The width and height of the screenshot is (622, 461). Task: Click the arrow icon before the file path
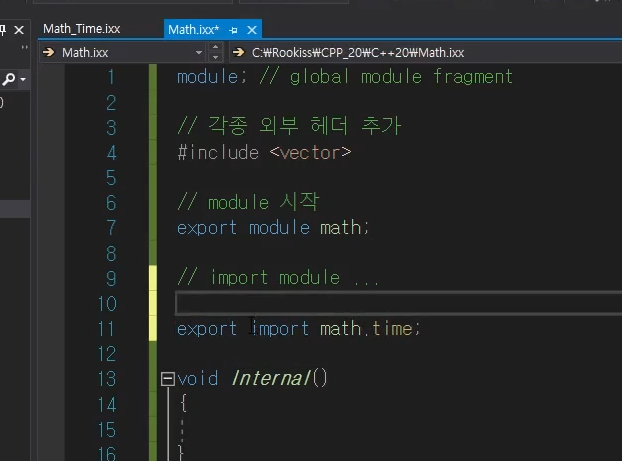[x=239, y=52]
